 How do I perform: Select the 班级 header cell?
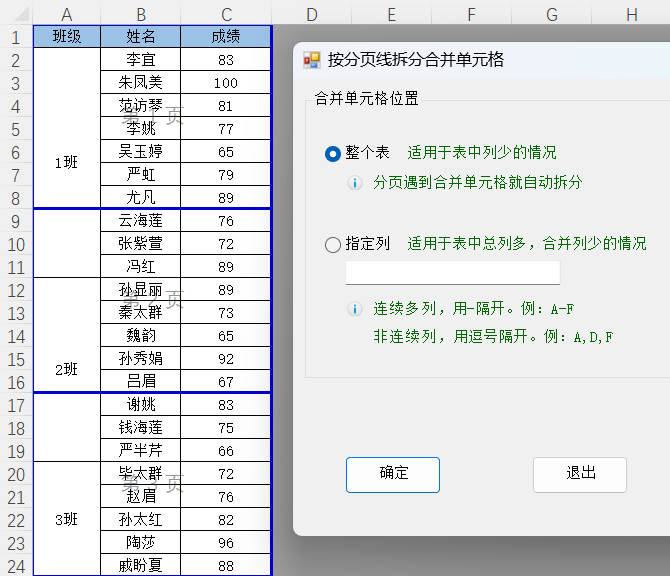[67, 37]
